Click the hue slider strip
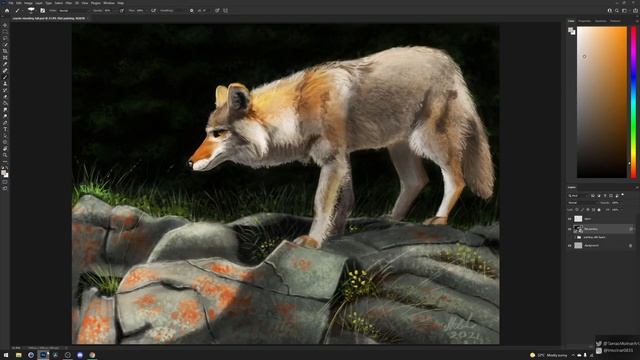Image resolution: width=640 pixels, height=360 pixels. tap(633, 102)
